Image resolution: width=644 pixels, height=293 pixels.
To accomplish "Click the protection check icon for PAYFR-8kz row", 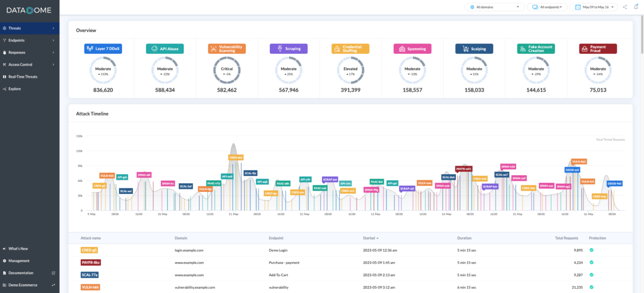I will pos(591,262).
